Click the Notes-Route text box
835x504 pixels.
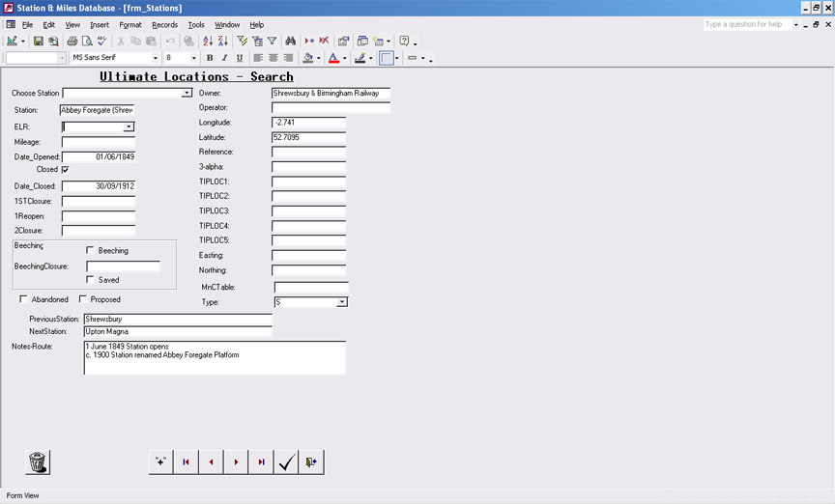pyautogui.click(x=215, y=357)
